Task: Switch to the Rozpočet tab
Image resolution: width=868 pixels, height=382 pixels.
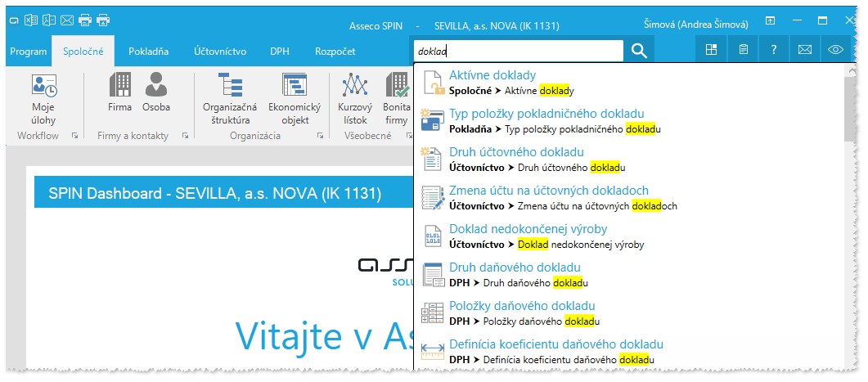Action: [335, 52]
